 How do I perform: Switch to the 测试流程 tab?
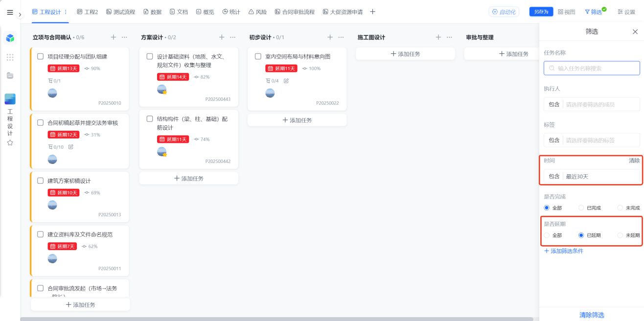(x=120, y=12)
